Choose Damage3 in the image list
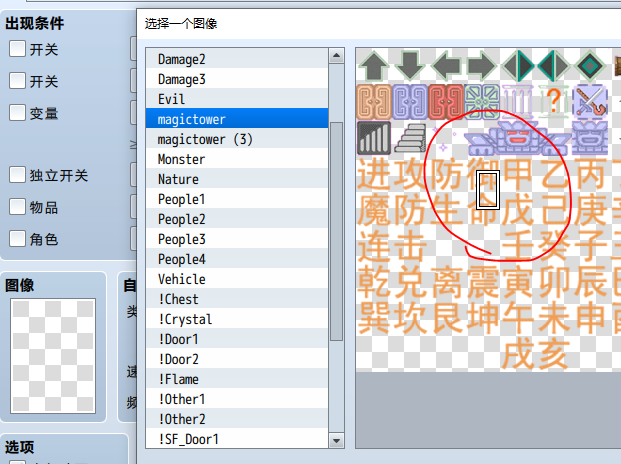Image resolution: width=621 pixels, height=464 pixels. click(237, 79)
